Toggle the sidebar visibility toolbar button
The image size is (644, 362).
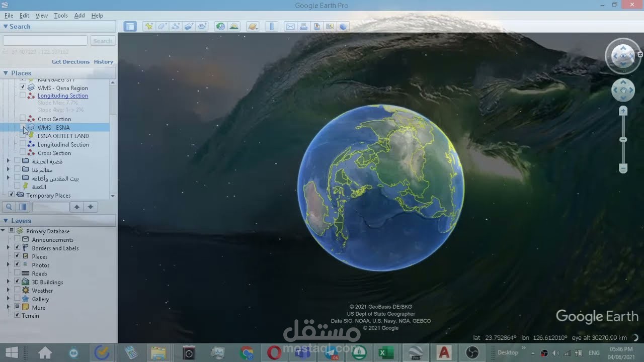click(x=130, y=27)
